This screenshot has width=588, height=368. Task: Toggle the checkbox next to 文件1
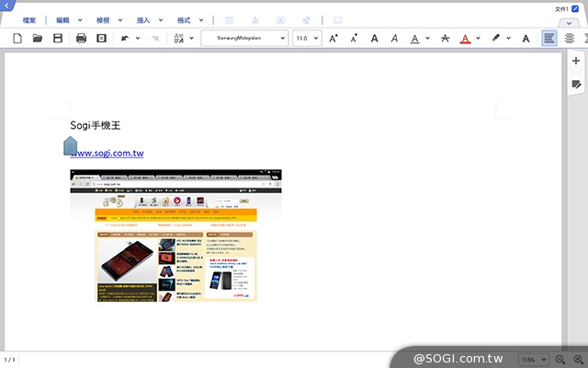[x=575, y=8]
